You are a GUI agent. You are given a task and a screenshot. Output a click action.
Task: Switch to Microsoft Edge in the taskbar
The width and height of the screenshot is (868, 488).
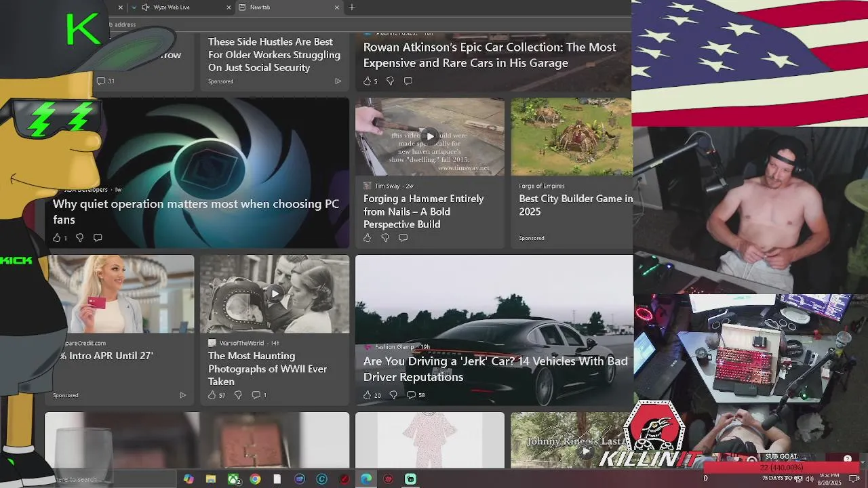point(366,479)
